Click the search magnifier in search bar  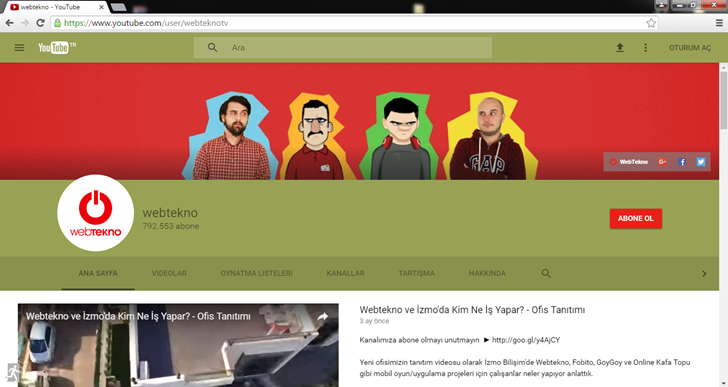pos(212,47)
